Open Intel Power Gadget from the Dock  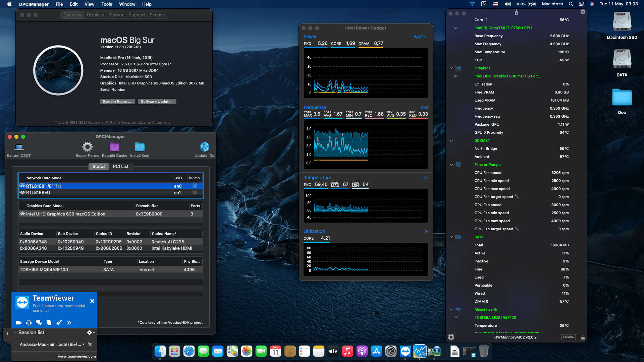[420, 351]
